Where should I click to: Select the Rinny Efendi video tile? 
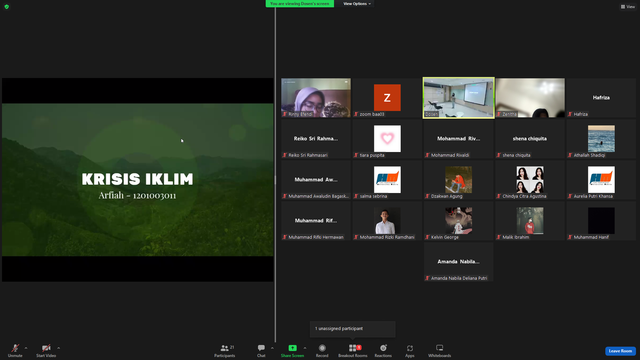pyautogui.click(x=316, y=98)
